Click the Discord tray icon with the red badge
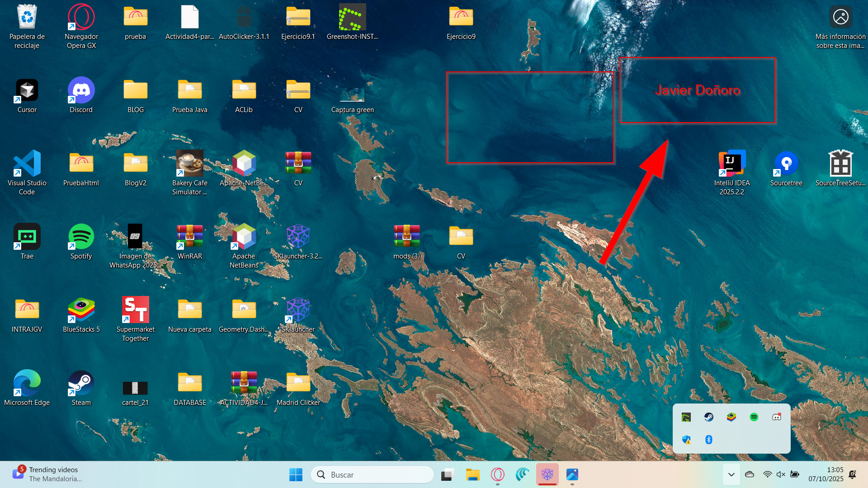 [776, 417]
